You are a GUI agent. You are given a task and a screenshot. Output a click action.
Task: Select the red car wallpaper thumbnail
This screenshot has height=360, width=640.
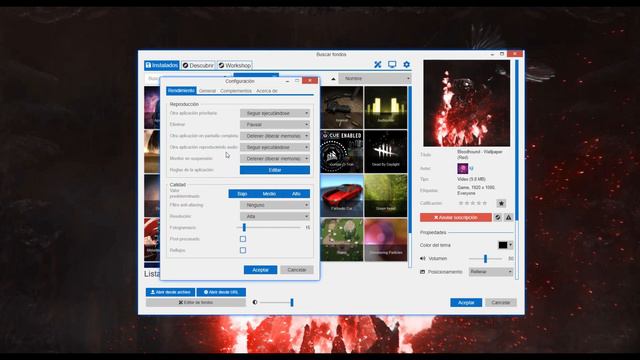tap(342, 196)
